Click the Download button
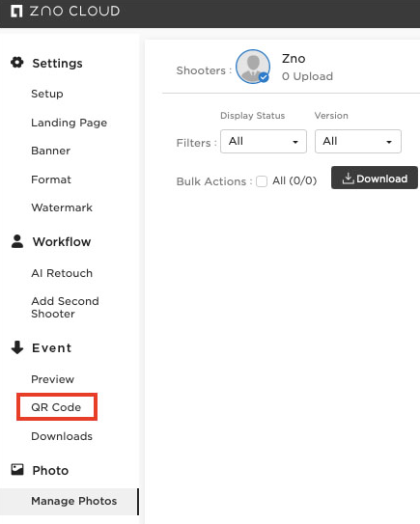This screenshot has width=420, height=524. (x=375, y=178)
